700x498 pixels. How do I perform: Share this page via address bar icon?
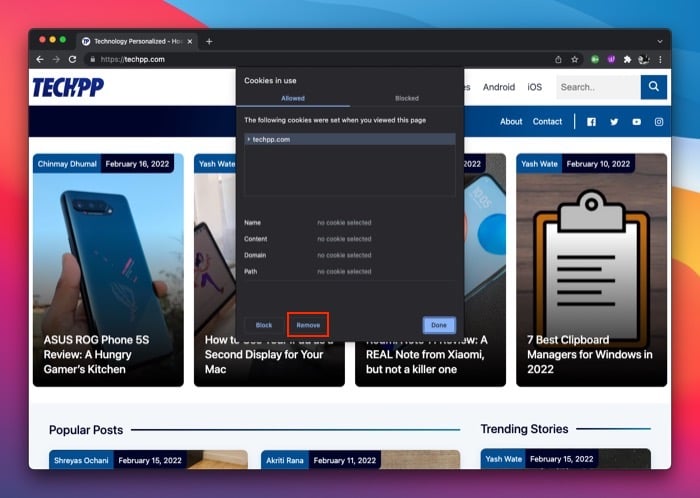point(558,59)
